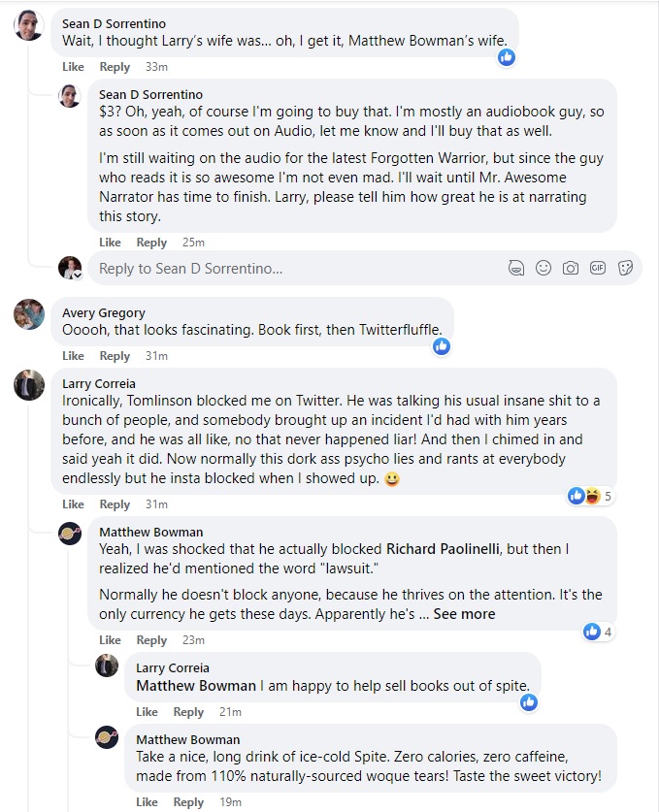This screenshot has height=812, width=659.
Task: Click the "Reply to Sean D Sorrentino" text field
Action: [x=291, y=269]
